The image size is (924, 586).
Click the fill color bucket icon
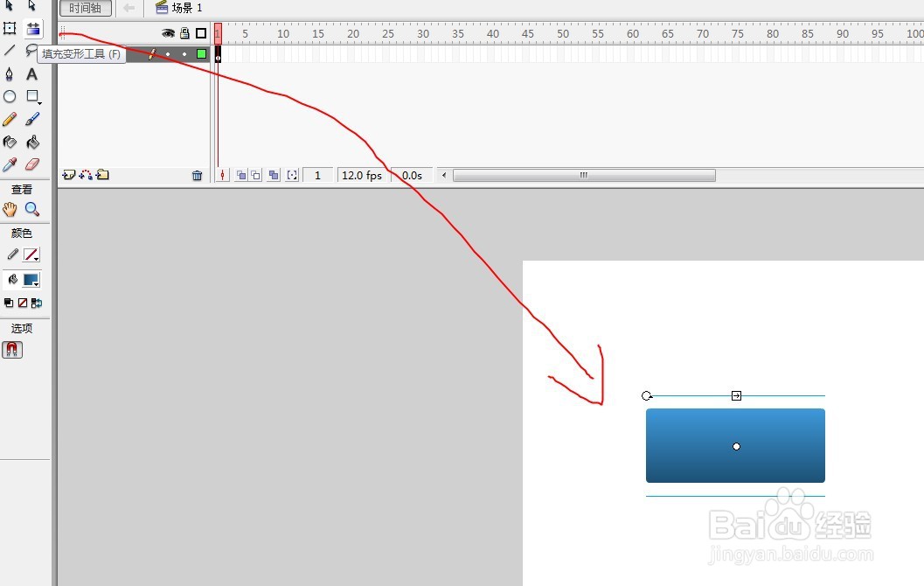(x=12, y=279)
